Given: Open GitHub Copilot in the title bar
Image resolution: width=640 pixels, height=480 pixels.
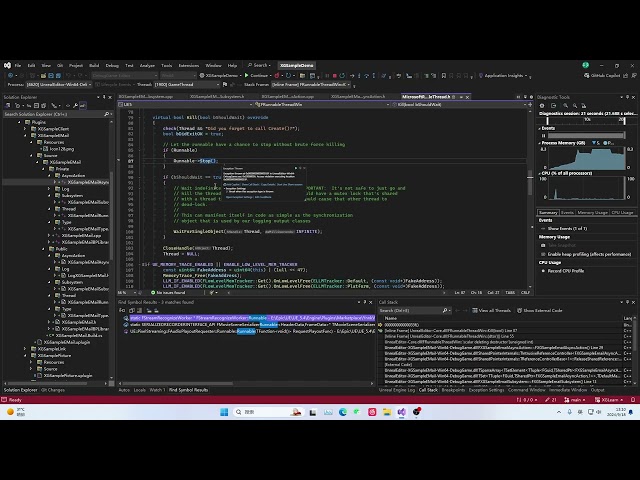Looking at the screenshot, I should tap(603, 76).
